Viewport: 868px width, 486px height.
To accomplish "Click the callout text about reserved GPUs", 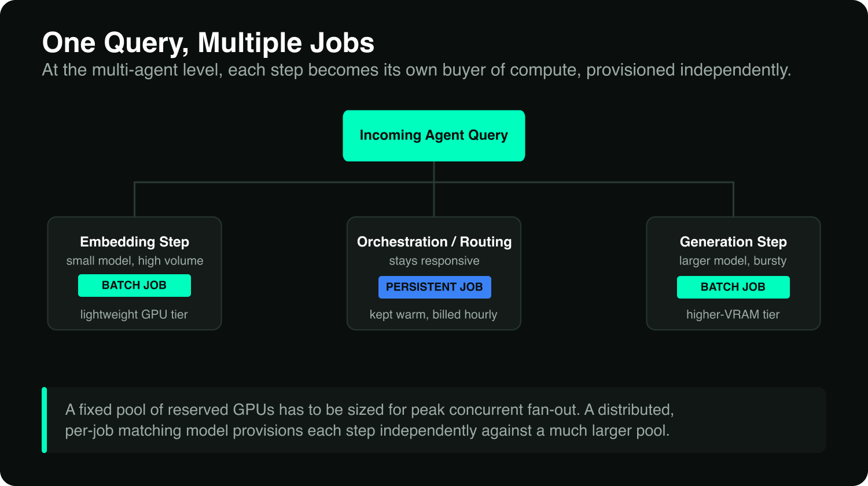I will click(x=369, y=420).
